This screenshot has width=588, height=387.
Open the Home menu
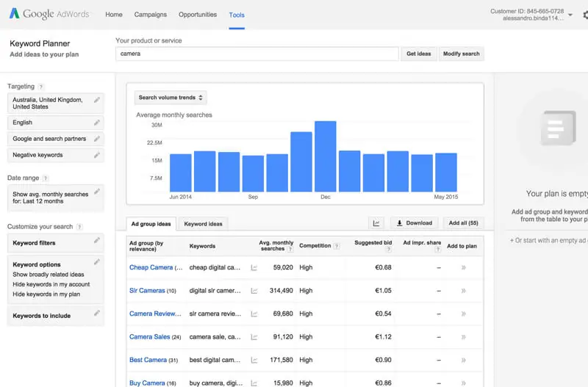(114, 15)
